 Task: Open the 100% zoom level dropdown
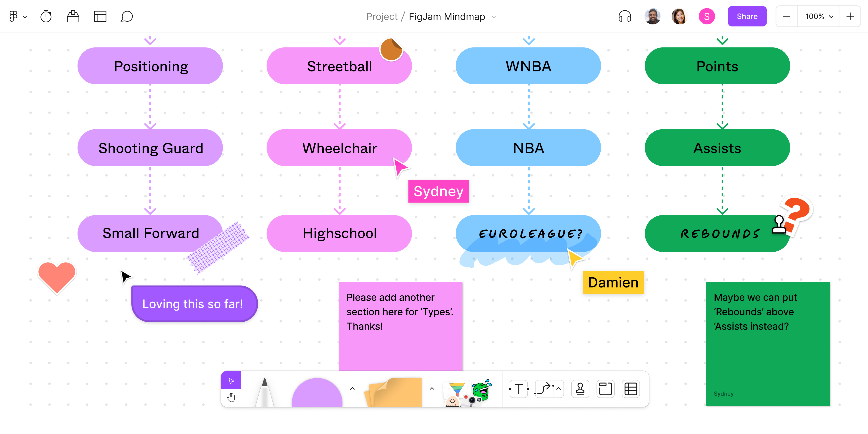point(818,17)
